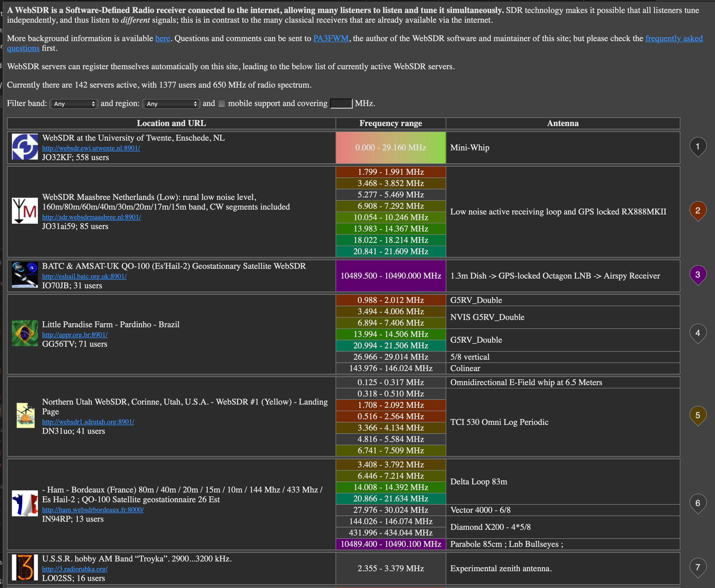Click map marker number 2

click(698, 210)
